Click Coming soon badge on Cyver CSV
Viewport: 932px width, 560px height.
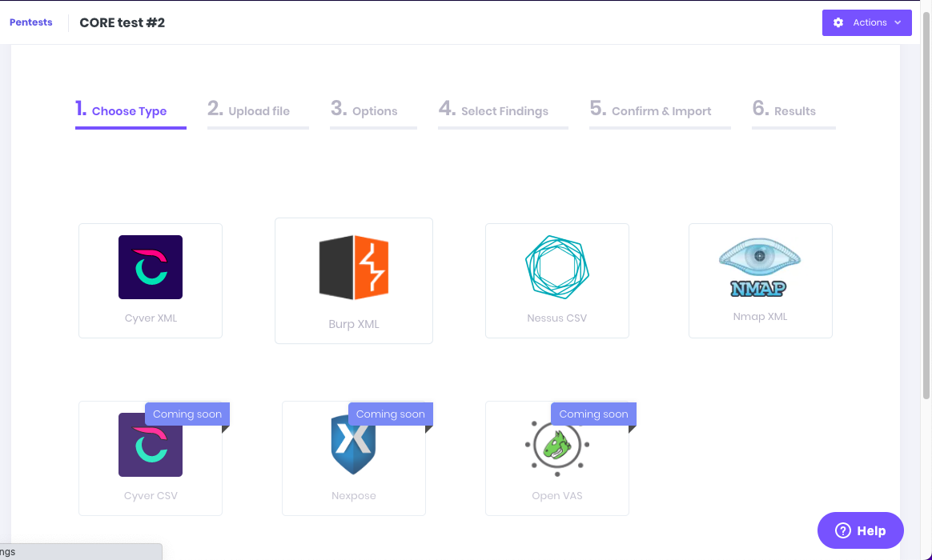[x=187, y=414]
